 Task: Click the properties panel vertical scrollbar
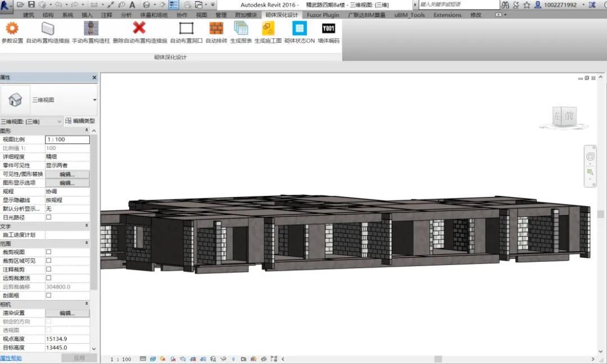[94, 213]
